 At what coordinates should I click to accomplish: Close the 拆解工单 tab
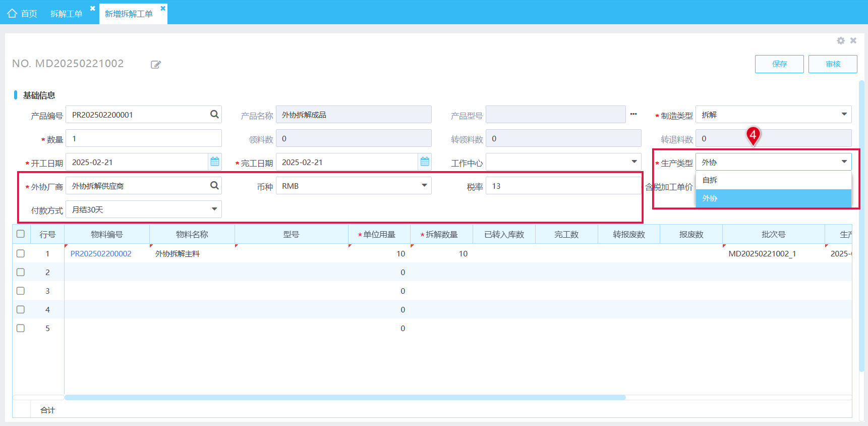[x=92, y=9]
